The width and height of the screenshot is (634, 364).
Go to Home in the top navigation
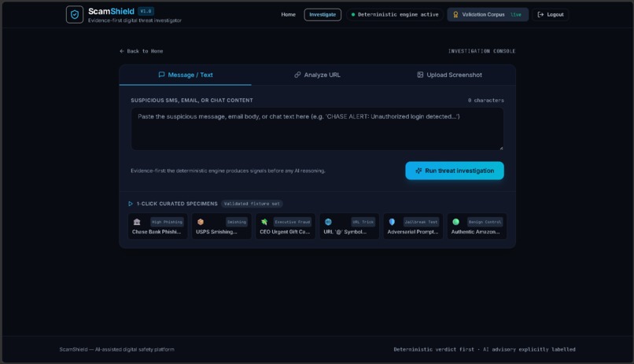pyautogui.click(x=289, y=14)
